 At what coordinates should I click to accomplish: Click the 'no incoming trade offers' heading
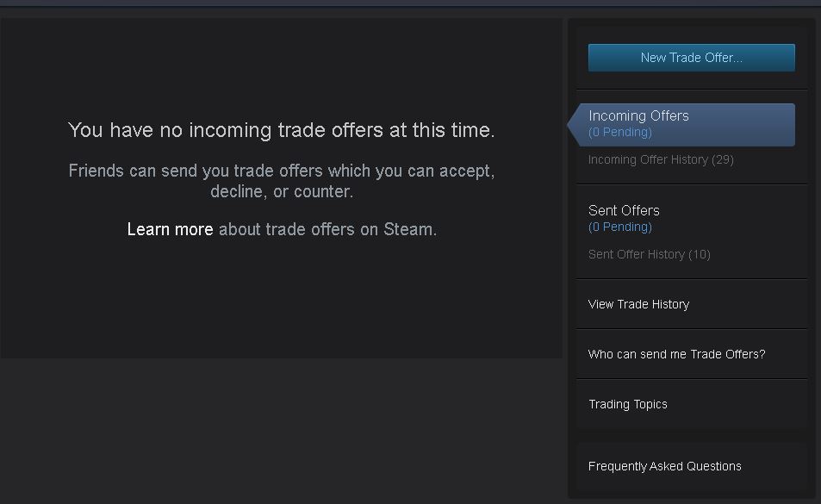pos(282,130)
